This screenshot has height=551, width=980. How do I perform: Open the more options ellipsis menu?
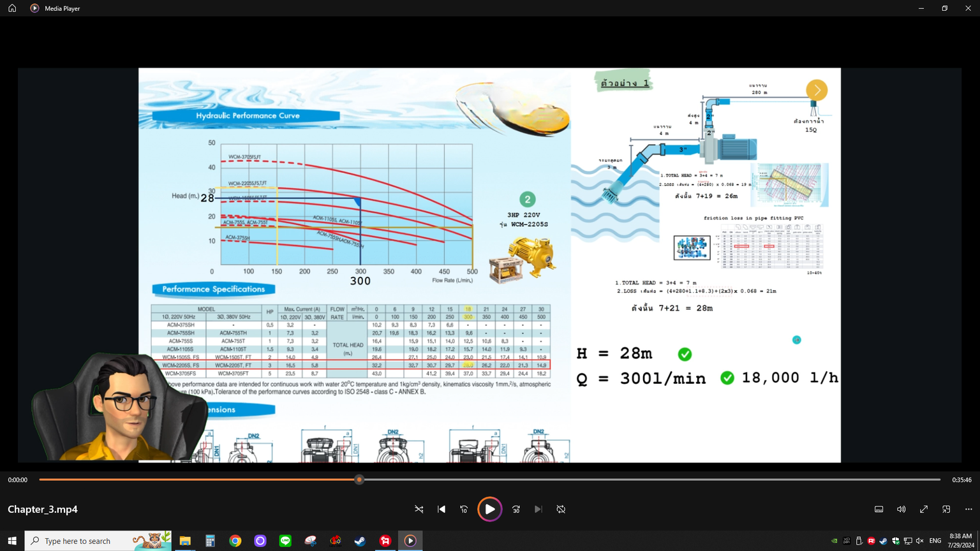(969, 510)
